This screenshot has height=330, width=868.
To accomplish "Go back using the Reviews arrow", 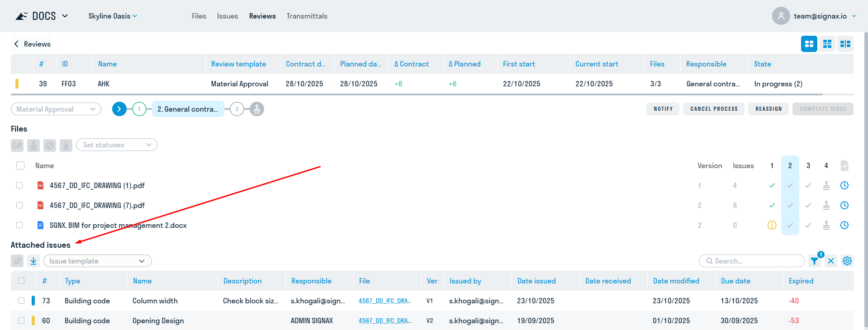I will tap(16, 44).
